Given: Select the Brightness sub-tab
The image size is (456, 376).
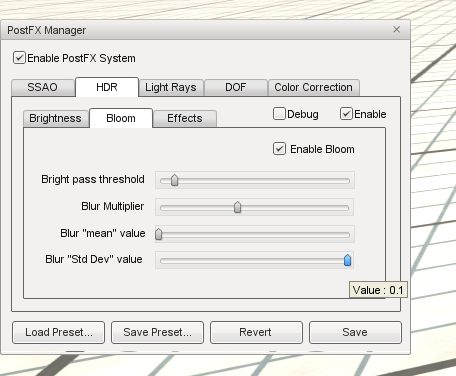Looking at the screenshot, I should tap(56, 118).
